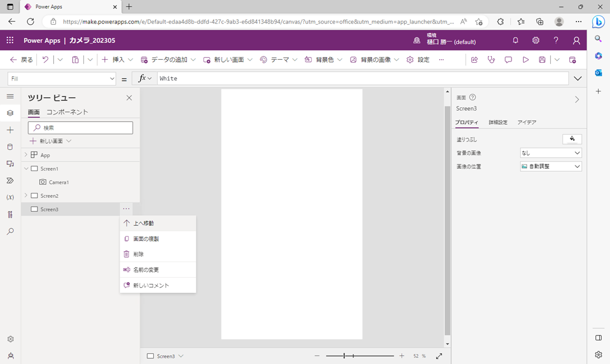
Task: Expand the App node in tree
Action: (x=26, y=155)
